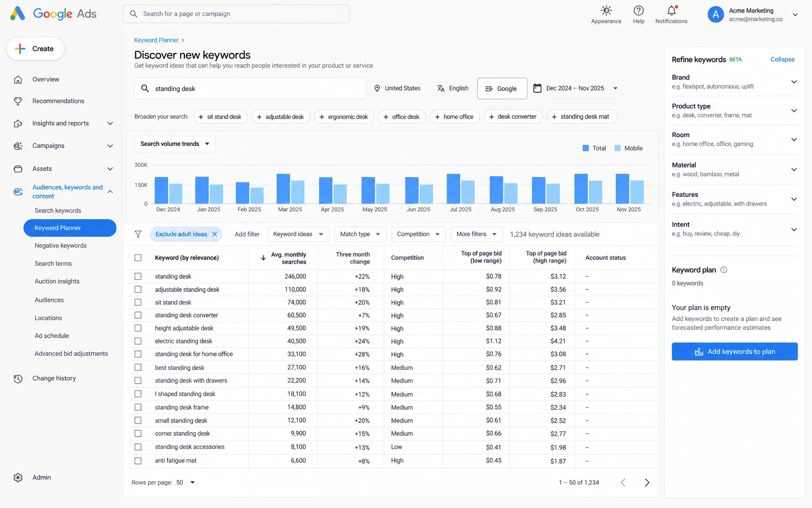
Task: Open the Help question mark icon
Action: 638,10
